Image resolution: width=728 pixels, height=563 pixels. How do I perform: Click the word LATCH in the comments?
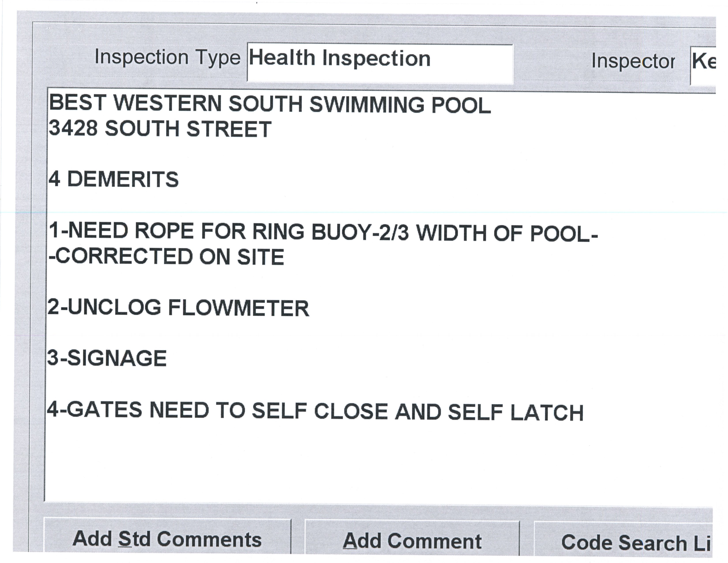coord(547,413)
